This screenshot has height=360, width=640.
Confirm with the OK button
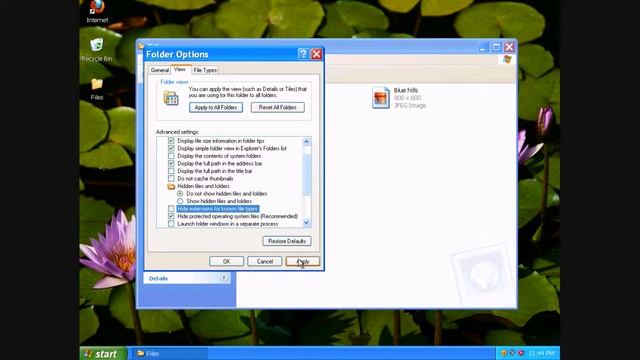[227, 261]
